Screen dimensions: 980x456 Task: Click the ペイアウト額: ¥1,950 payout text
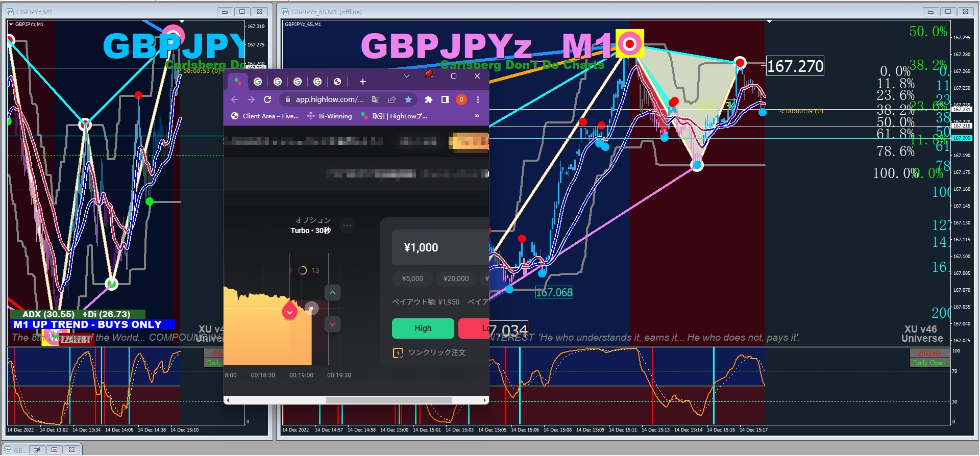tap(426, 302)
